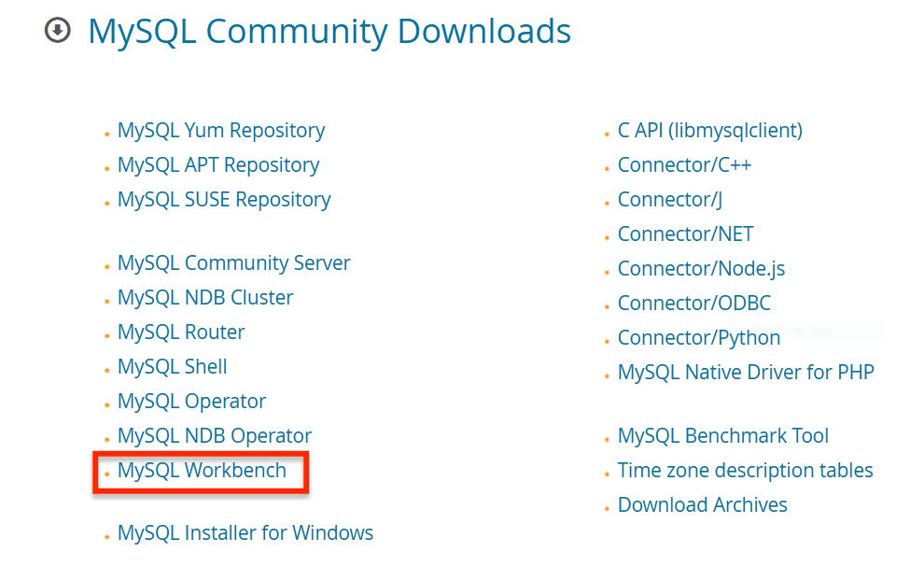The width and height of the screenshot is (924, 566).
Task: Click the download arrow circle icon
Action: (58, 31)
